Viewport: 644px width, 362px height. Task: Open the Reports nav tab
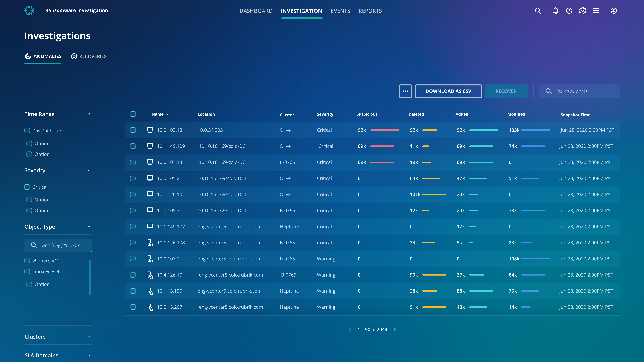(370, 11)
